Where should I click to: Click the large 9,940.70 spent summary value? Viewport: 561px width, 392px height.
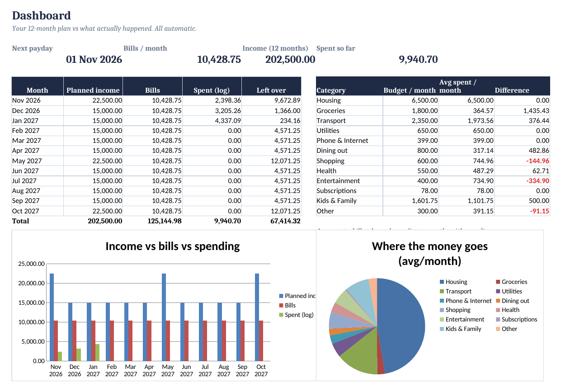418,59
